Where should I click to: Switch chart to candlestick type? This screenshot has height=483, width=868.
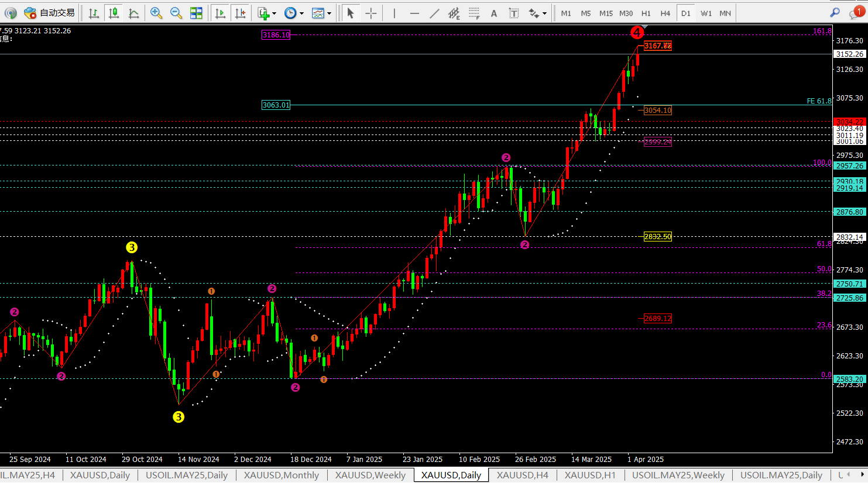[x=114, y=13]
